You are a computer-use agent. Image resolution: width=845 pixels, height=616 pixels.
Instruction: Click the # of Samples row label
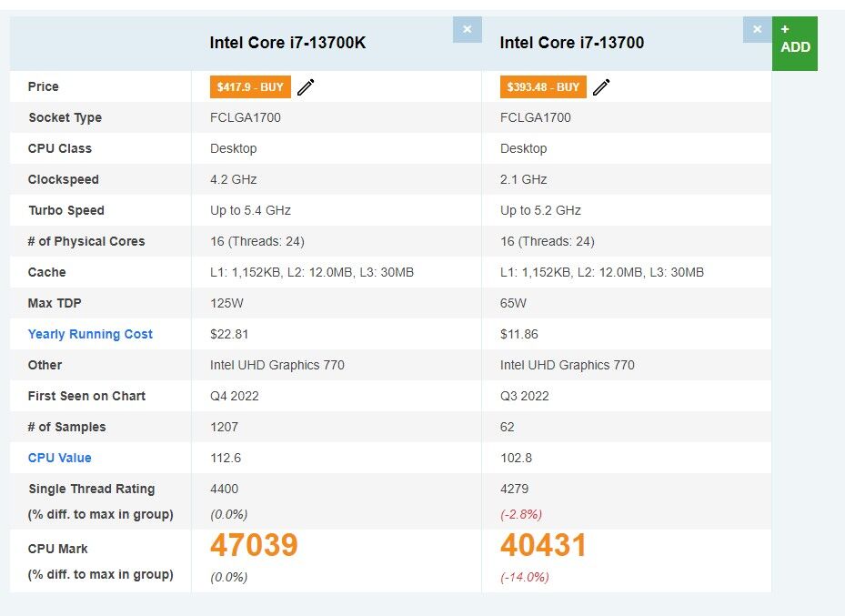[66, 427]
